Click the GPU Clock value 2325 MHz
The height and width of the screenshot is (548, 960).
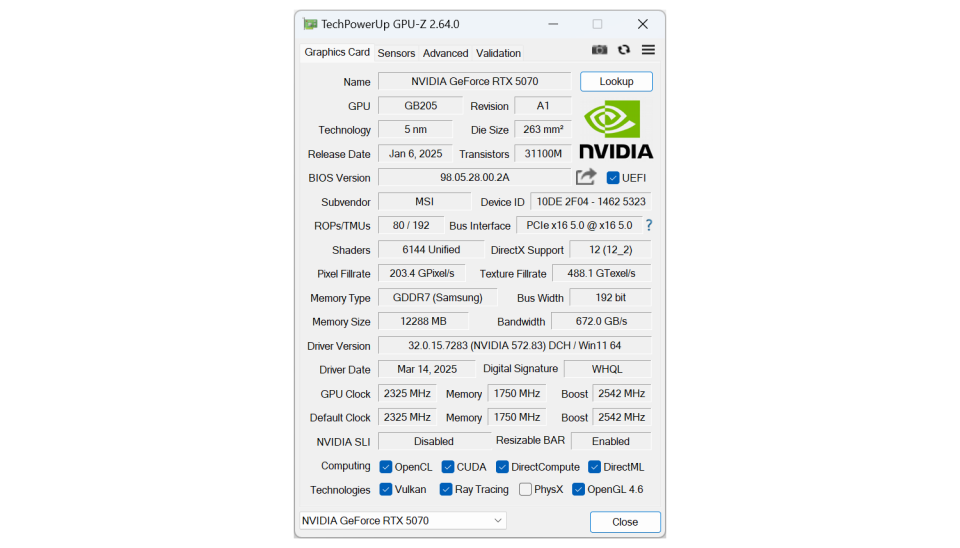click(407, 393)
